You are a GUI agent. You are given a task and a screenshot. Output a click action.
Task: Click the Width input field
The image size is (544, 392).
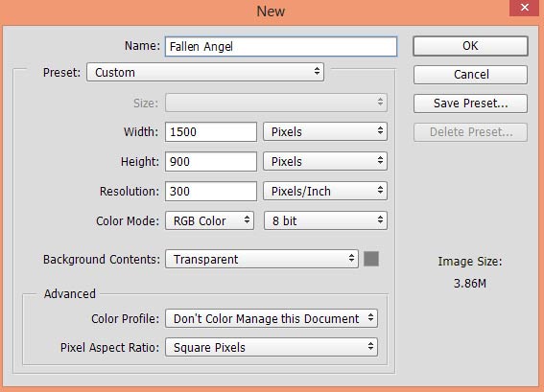coord(211,131)
